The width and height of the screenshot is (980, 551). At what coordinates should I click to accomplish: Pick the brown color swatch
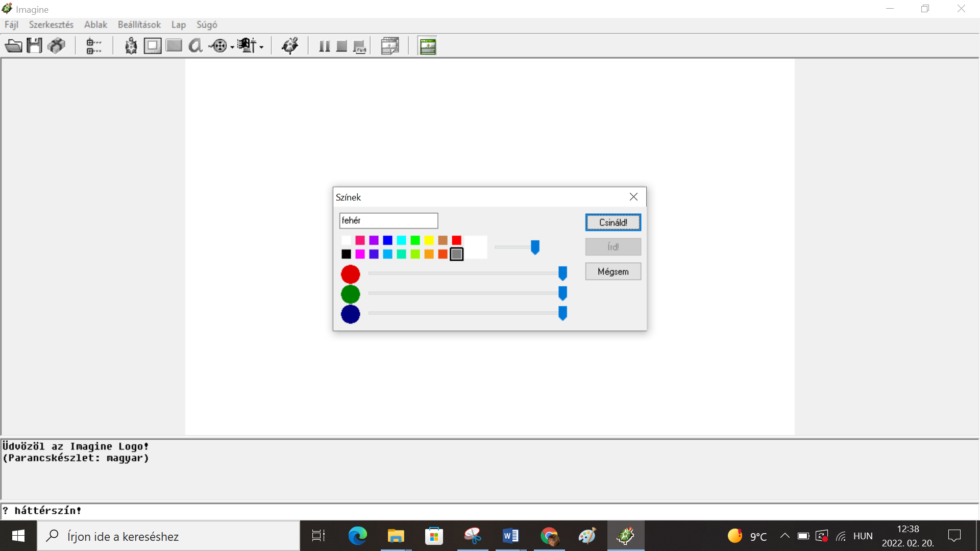click(x=443, y=240)
